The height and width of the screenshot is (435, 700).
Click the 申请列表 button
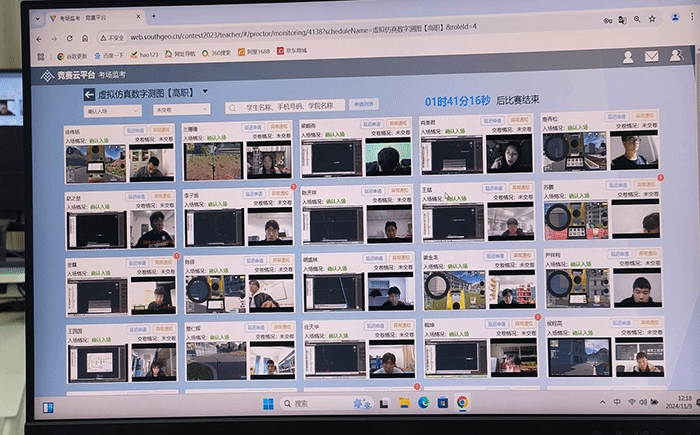pyautogui.click(x=365, y=104)
